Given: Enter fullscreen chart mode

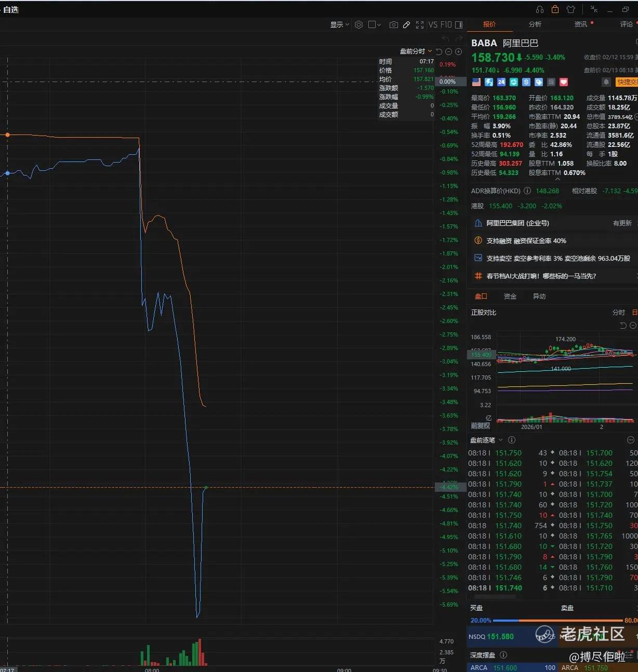Looking at the screenshot, I should tap(419, 24).
